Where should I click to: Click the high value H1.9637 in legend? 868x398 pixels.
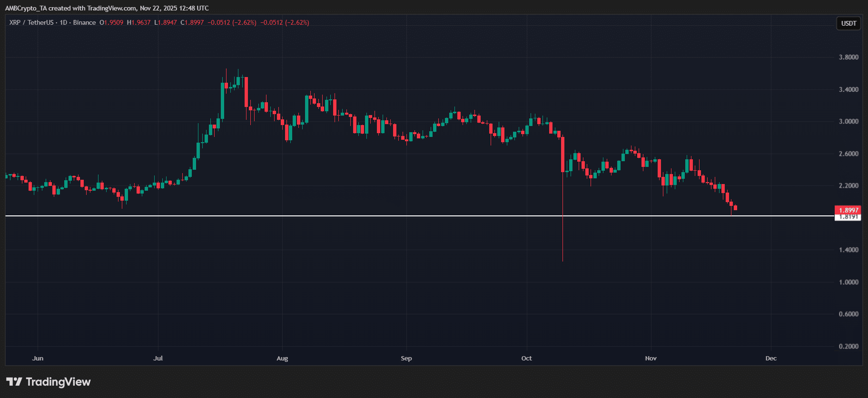point(138,23)
